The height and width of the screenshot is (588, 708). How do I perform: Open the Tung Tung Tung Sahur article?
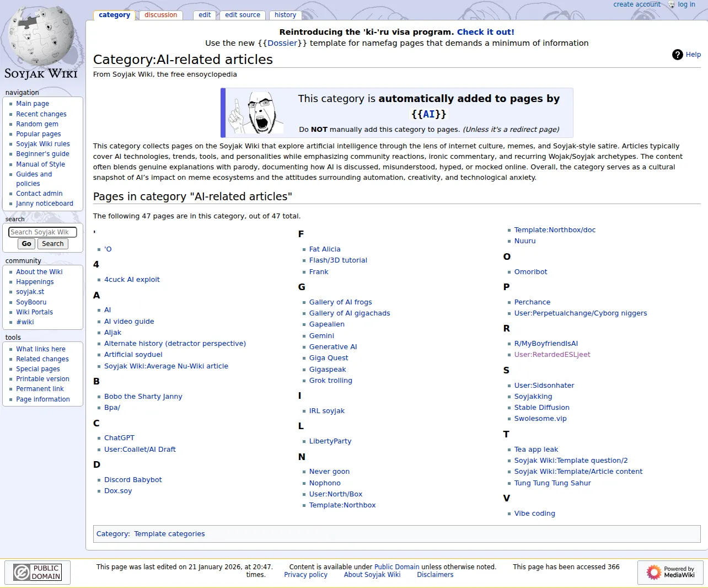pos(553,483)
